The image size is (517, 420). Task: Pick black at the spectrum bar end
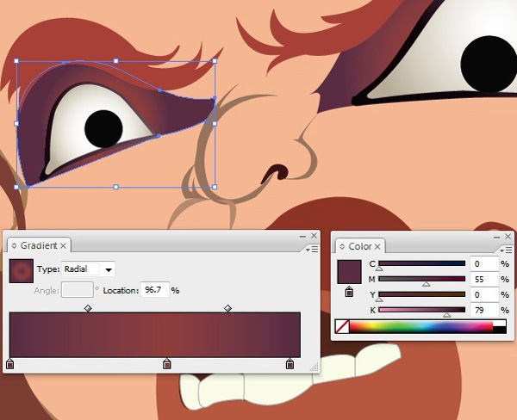point(500,330)
